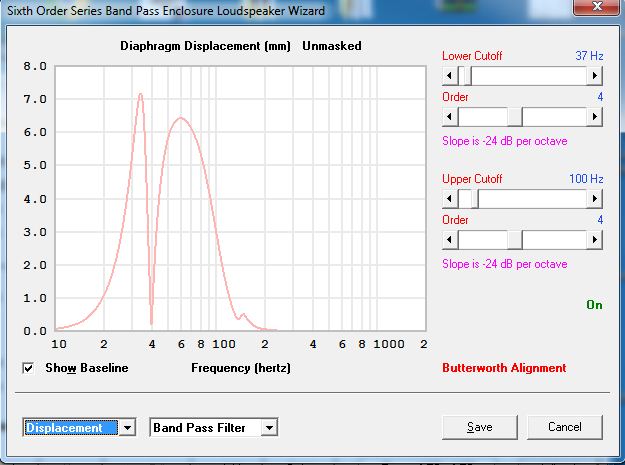Click the Butterworth Alignment label
This screenshot has width=625, height=465.
504,368
